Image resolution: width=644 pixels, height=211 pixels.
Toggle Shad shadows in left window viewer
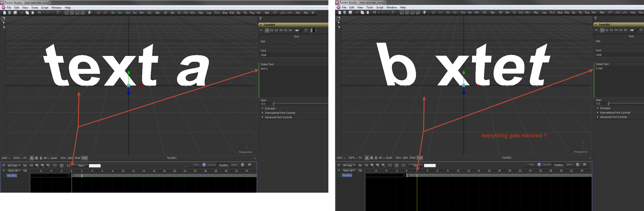[77, 158]
